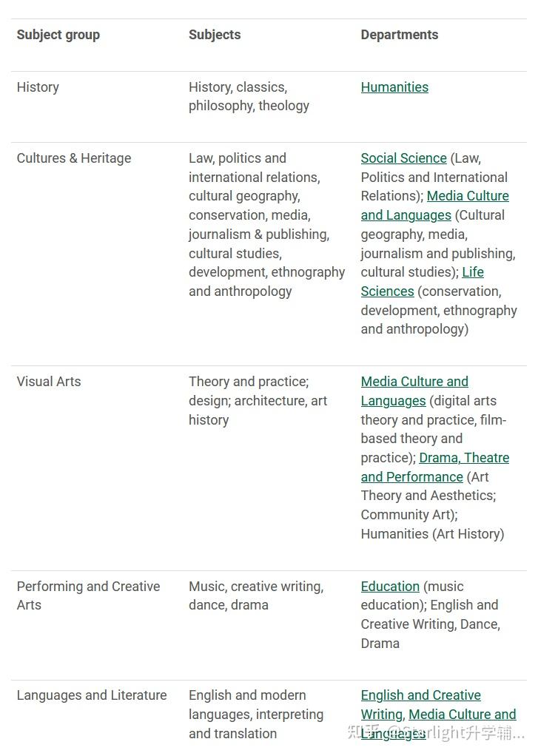Click the subjects cell listing classics, philosophy, theology
The width and height of the screenshot is (538, 756).
click(249, 96)
